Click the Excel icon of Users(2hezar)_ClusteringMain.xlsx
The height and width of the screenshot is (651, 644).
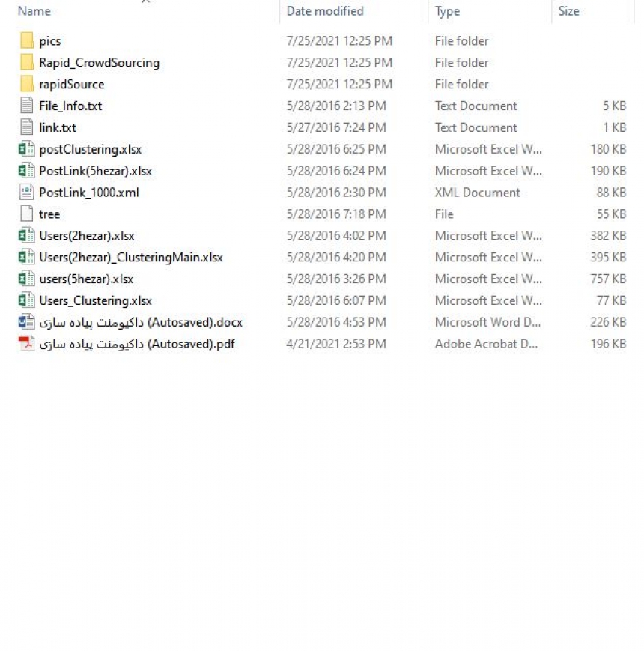point(26,257)
